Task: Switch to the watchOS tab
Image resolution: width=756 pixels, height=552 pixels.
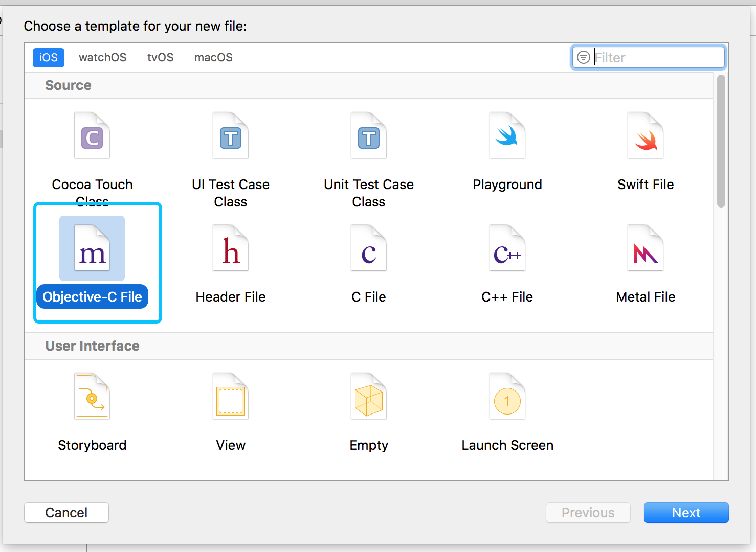Action: (x=103, y=57)
